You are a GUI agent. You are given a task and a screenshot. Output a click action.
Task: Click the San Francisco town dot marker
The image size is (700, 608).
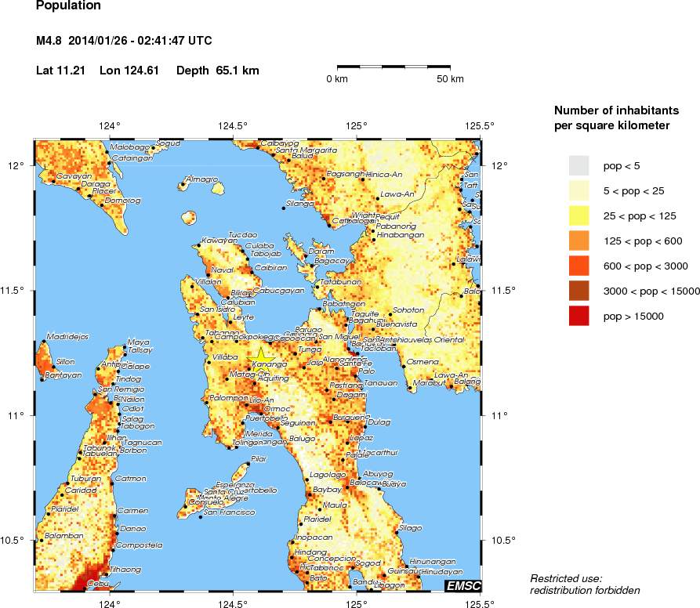(x=201, y=516)
